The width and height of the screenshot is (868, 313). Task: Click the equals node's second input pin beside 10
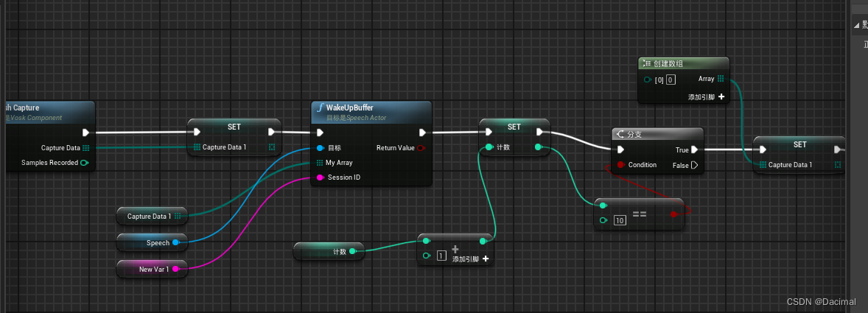tap(603, 220)
